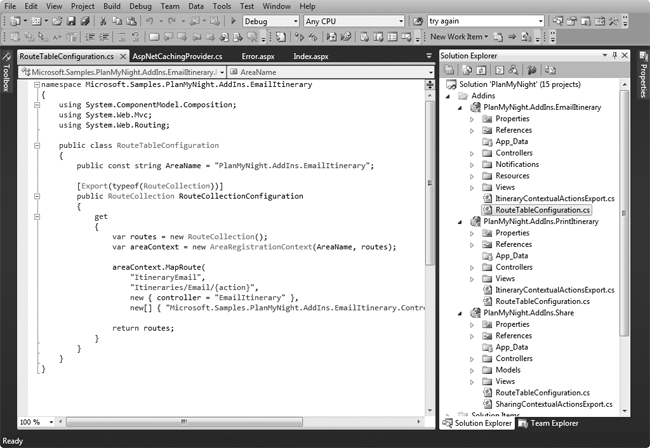This screenshot has width=650, height=448.
Task: Click the Increase Indent icon
Action: (104, 37)
